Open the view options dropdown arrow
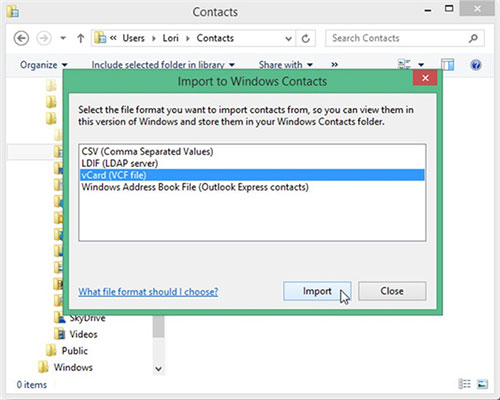 point(421,65)
